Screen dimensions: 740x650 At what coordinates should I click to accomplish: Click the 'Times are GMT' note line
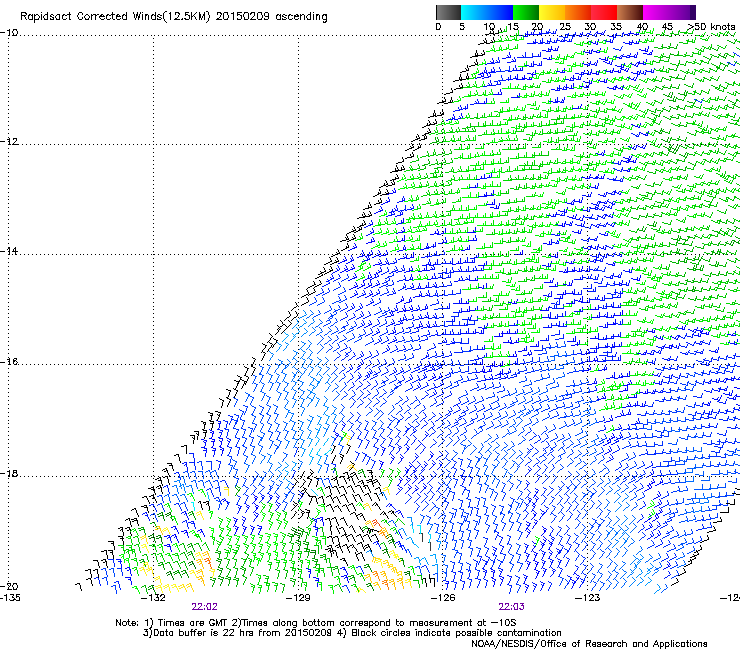pos(316,623)
